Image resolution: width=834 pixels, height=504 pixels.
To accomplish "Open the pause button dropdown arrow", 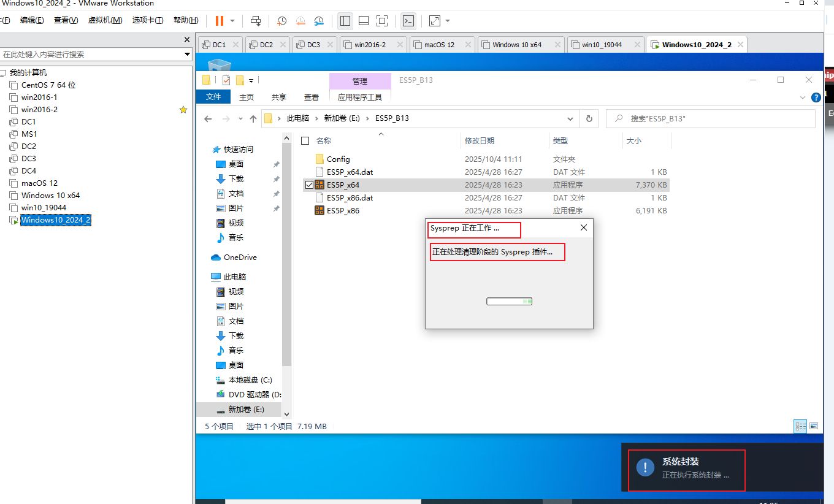I will tap(232, 21).
